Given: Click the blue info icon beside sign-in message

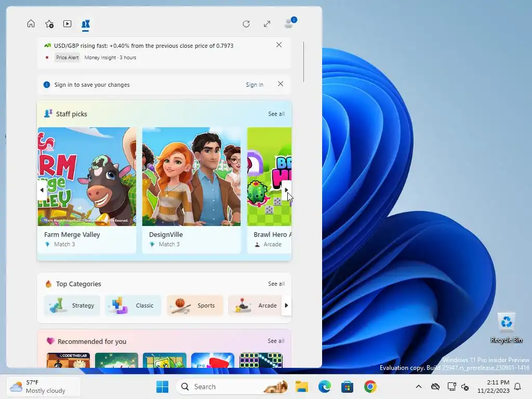Looking at the screenshot, I should tap(47, 85).
